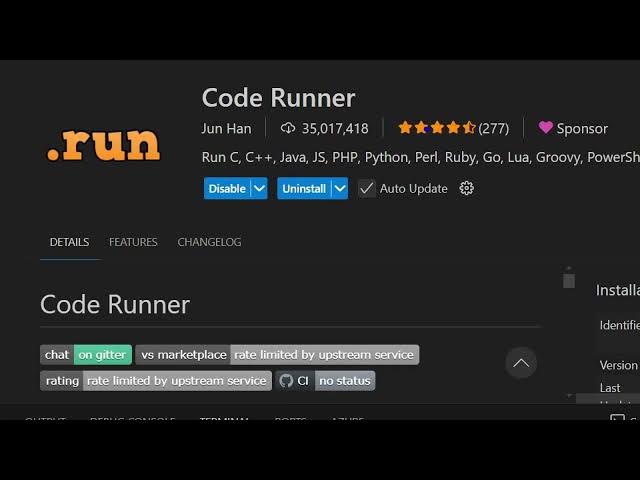Toggle the Auto Update checkbox

coord(367,188)
